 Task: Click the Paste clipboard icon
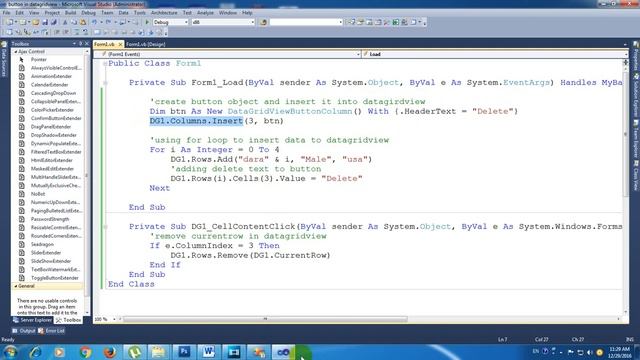coord(83,22)
